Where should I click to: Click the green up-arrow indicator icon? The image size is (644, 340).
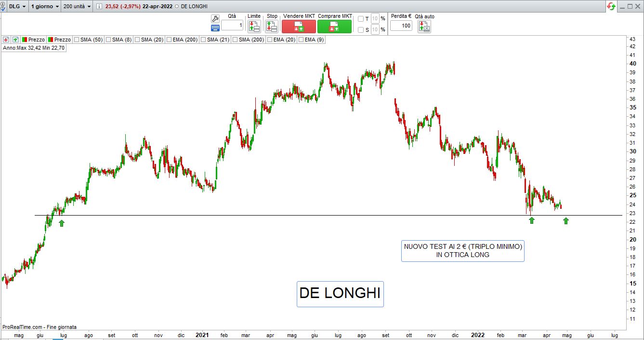click(15, 40)
